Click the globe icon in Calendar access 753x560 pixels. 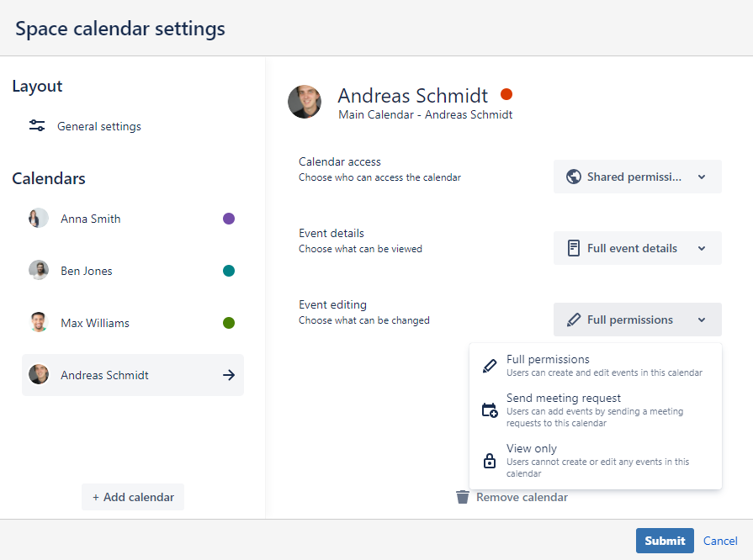point(574,177)
